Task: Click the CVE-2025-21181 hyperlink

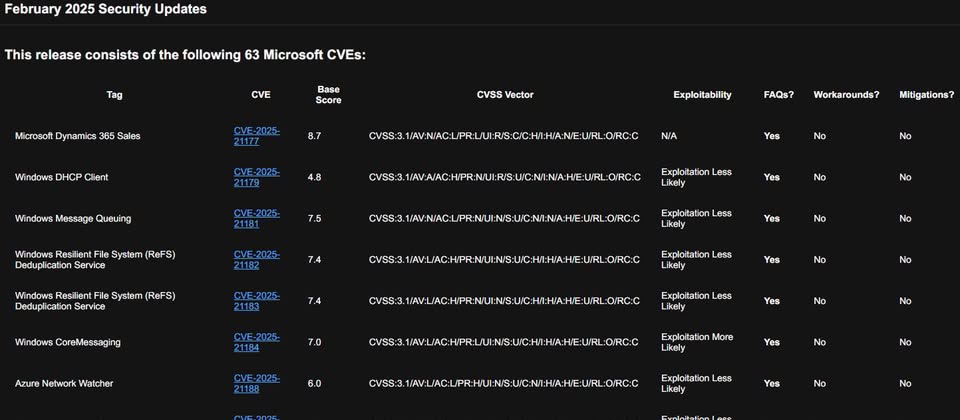Action: 256,218
